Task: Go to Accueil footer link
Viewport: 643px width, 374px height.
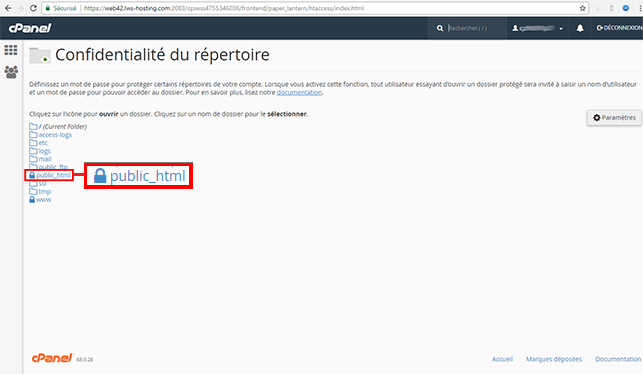Action: coord(502,359)
